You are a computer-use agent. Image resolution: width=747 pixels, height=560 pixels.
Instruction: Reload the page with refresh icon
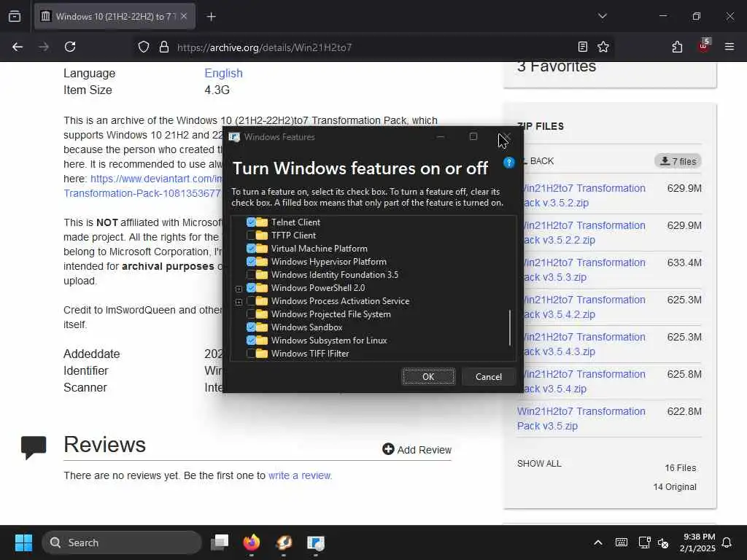(70, 47)
